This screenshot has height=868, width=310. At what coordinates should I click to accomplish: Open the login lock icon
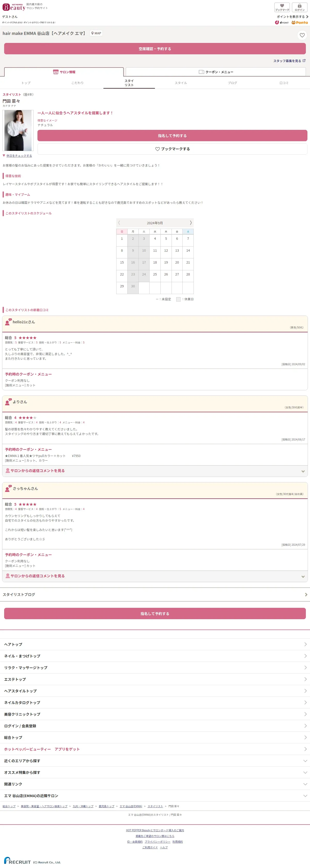(300, 7)
